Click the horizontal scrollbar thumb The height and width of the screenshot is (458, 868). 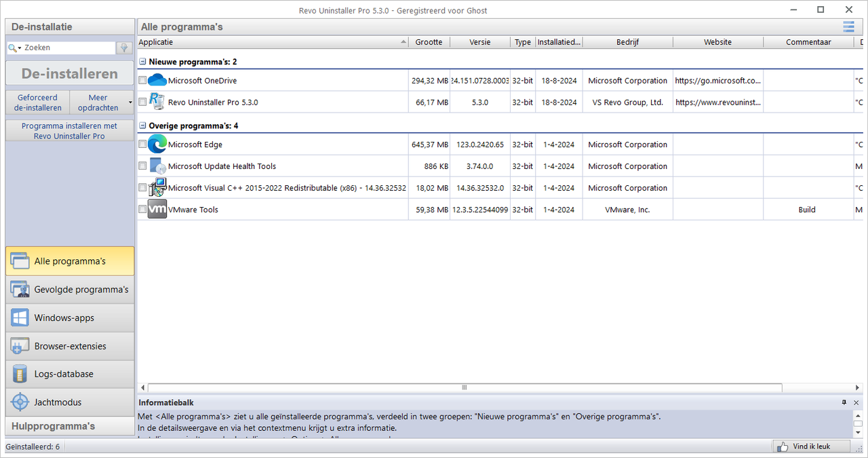click(465, 388)
